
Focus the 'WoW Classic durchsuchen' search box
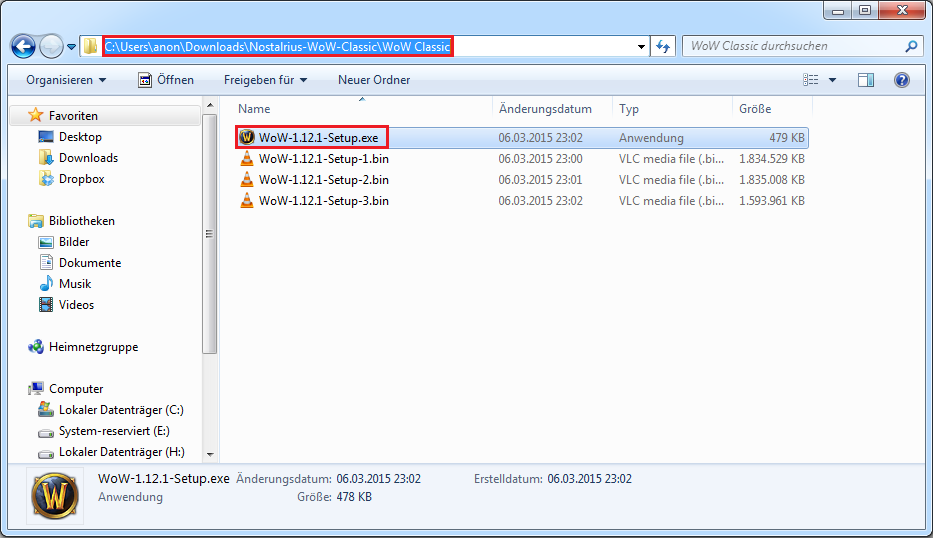tap(794, 46)
